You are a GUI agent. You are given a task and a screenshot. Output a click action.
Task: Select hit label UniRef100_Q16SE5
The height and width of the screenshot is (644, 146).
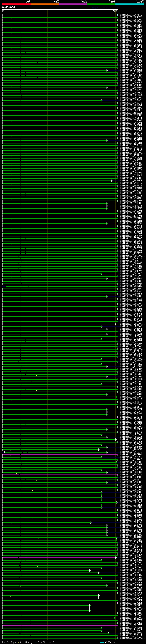click(x=131, y=72)
